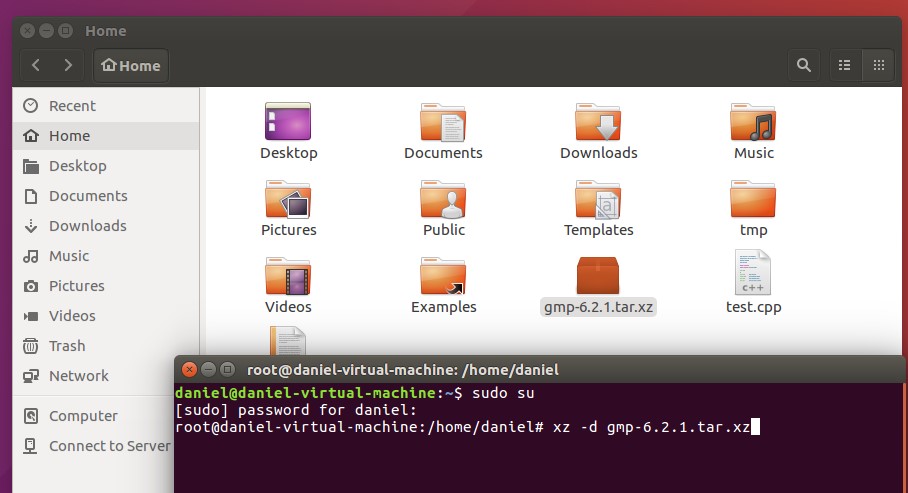Select Recent in the sidebar
The width and height of the screenshot is (908, 493).
[72, 106]
